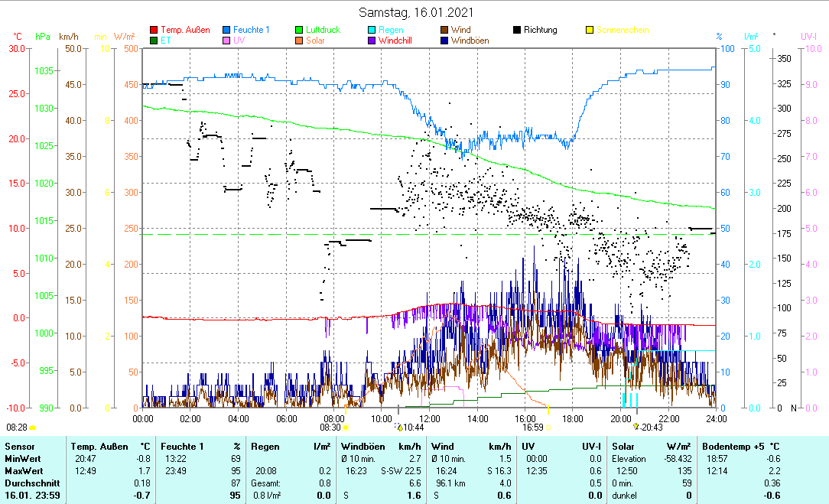Click the green Luftdruck legend square
The image size is (829, 504).
[x=299, y=30]
